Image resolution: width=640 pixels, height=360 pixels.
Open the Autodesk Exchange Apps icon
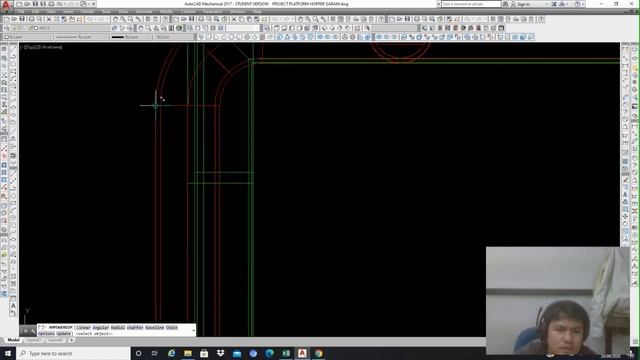(x=555, y=4)
